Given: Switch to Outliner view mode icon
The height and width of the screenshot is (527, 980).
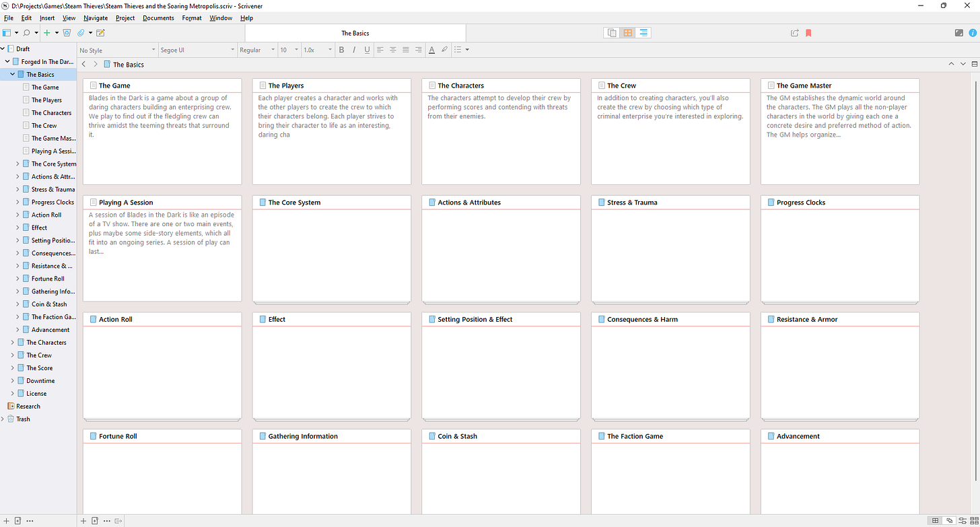Looking at the screenshot, I should 643,32.
